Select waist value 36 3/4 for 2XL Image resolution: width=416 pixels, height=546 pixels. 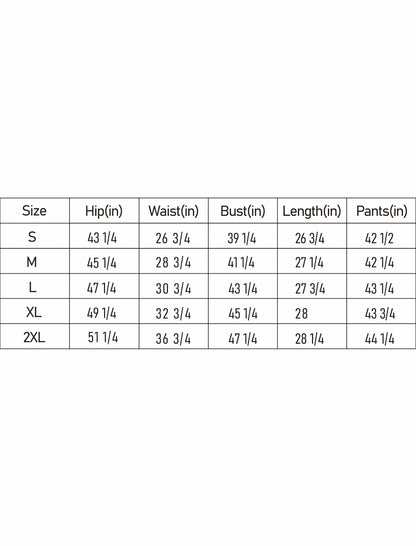point(173,339)
